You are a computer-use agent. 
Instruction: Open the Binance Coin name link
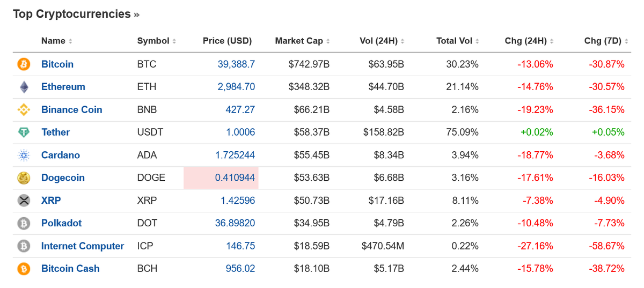click(x=72, y=110)
